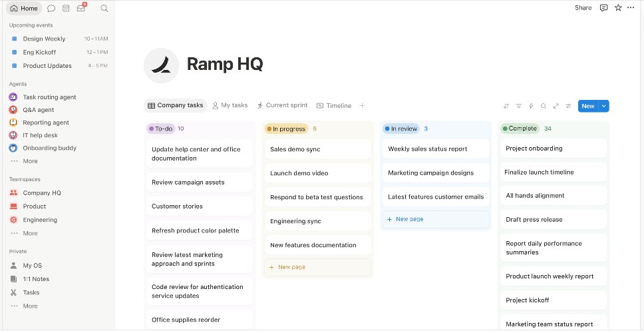Click the My OS person icon
This screenshot has height=333, width=644.
click(13, 266)
